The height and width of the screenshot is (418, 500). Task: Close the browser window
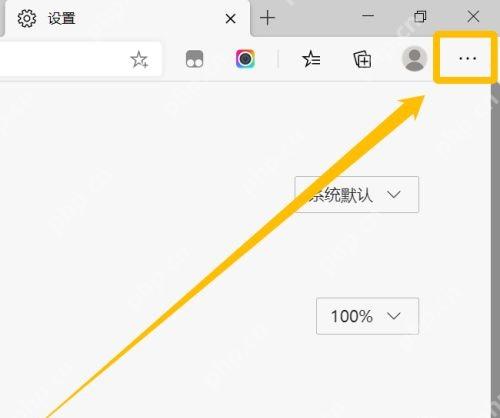coord(473,16)
